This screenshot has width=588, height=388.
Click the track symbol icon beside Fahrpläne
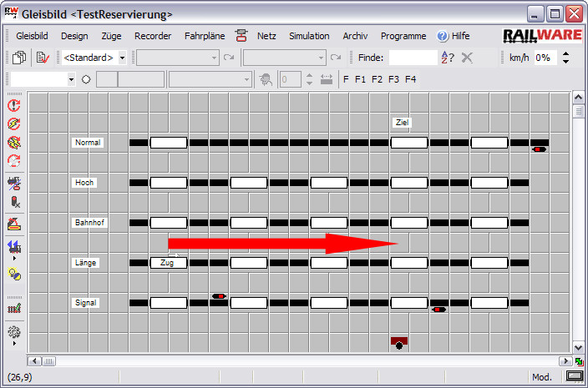point(241,36)
